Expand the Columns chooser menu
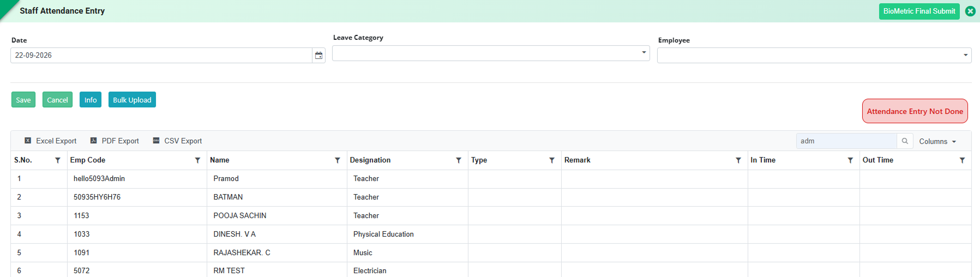Screen dimensions: 980x277 point(937,141)
